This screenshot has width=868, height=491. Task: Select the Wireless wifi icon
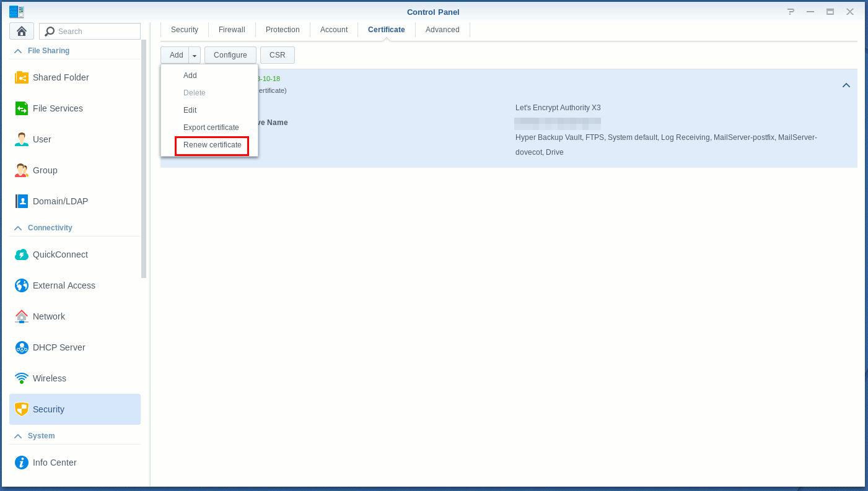point(22,378)
